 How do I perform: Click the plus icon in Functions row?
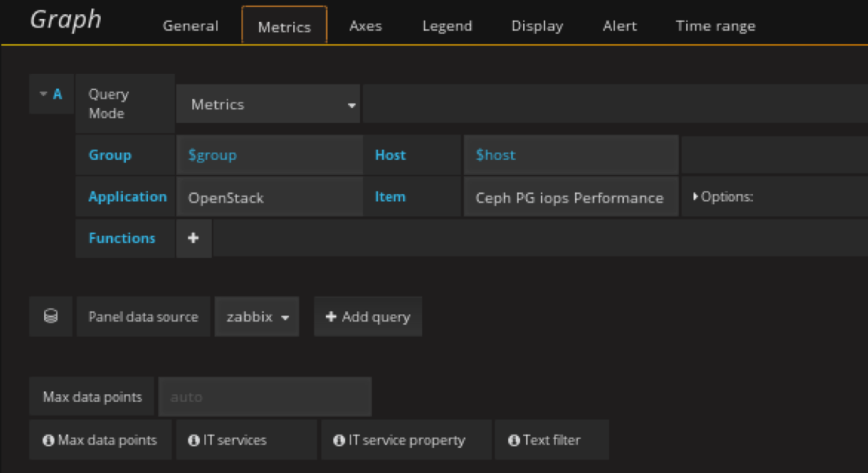click(x=193, y=238)
